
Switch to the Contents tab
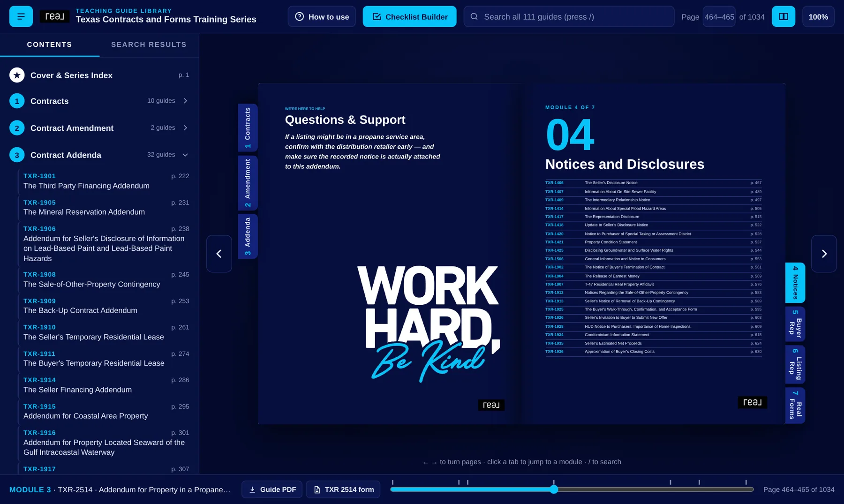tap(50, 45)
